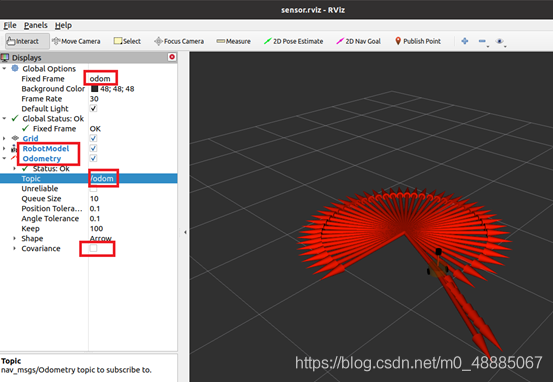This screenshot has width=553, height=382.
Task: Click the Grid display icon
Action: [15, 138]
